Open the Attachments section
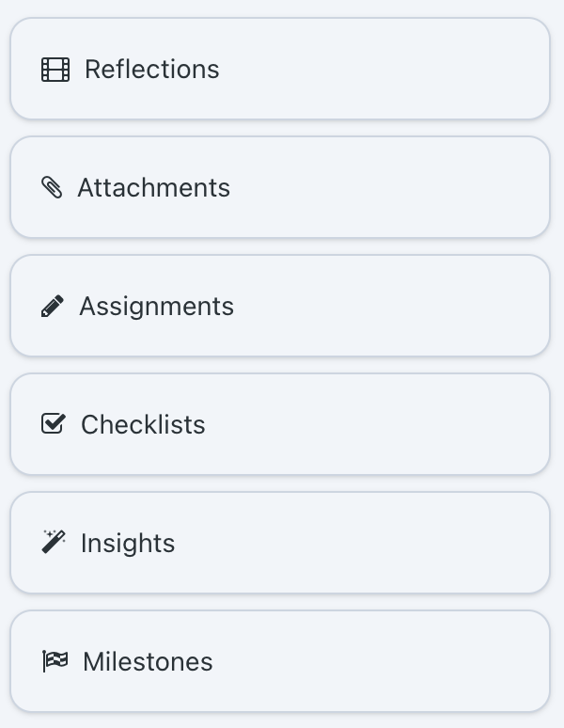Screen dimensions: 564x728 (x=280, y=187)
